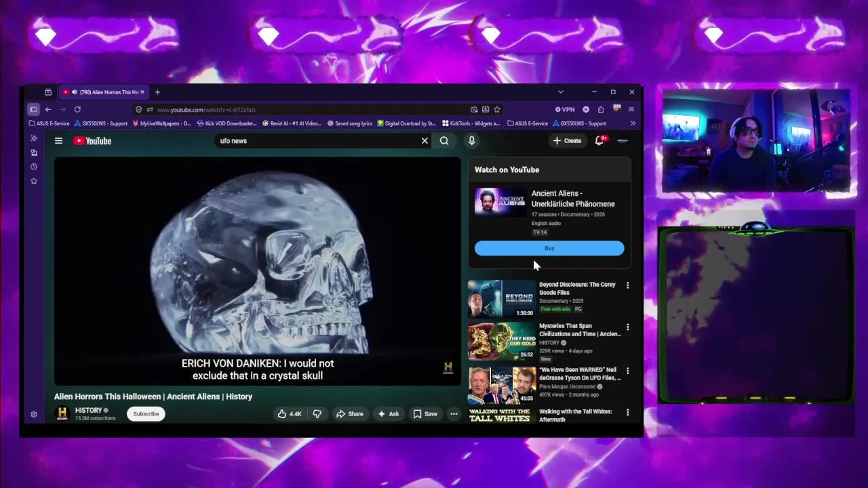
Task: Go back with the browser back arrow
Action: [48, 109]
